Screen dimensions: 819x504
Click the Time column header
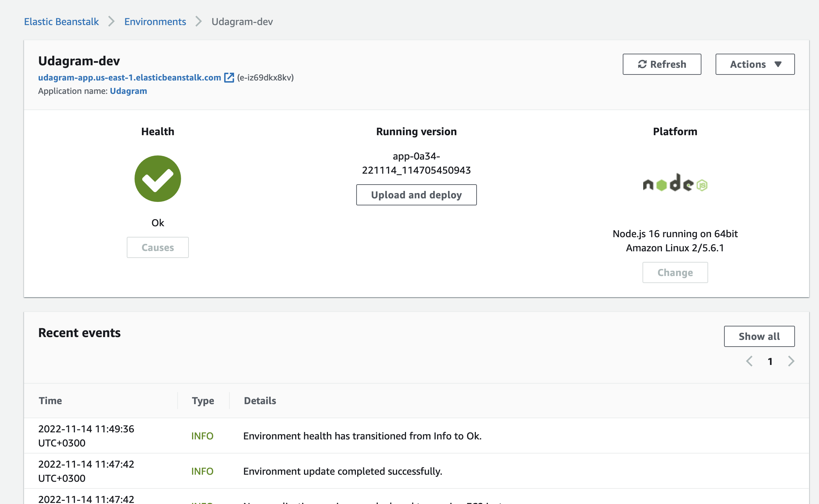pos(50,401)
